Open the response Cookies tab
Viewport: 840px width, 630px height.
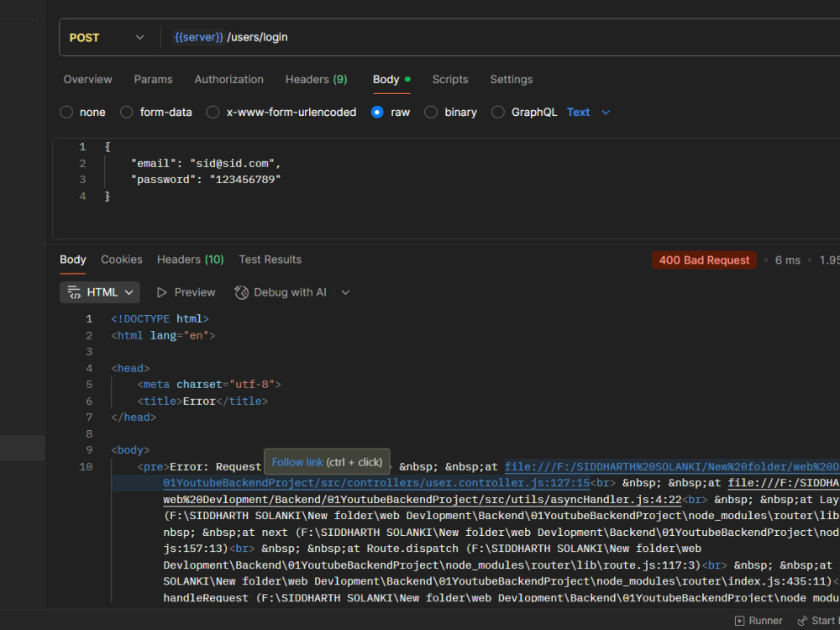122,260
